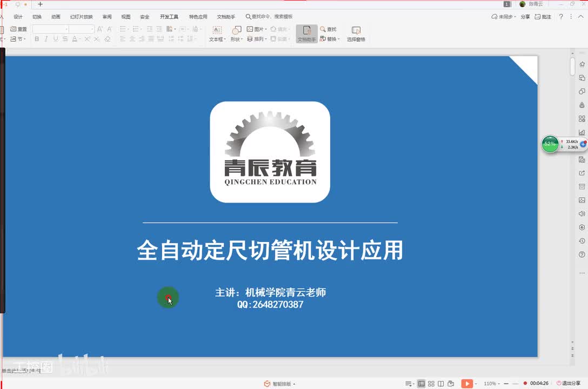This screenshot has height=389, width=588.
Task: Click the zoom out minus button
Action: click(506, 384)
